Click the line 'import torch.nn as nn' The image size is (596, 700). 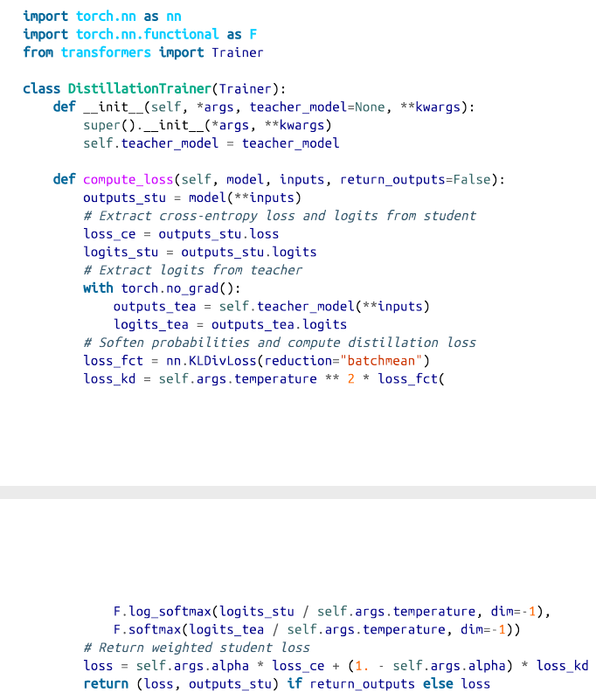click(x=102, y=17)
